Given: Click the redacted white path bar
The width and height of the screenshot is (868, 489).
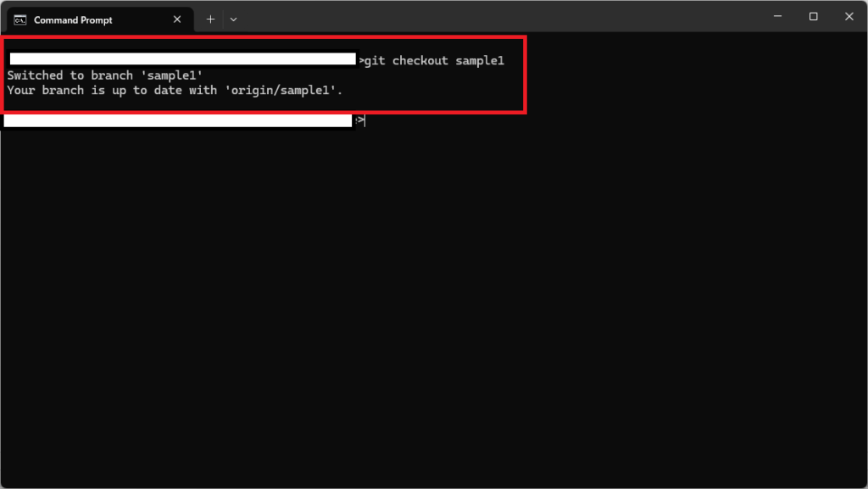Looking at the screenshot, I should pyautogui.click(x=182, y=58).
